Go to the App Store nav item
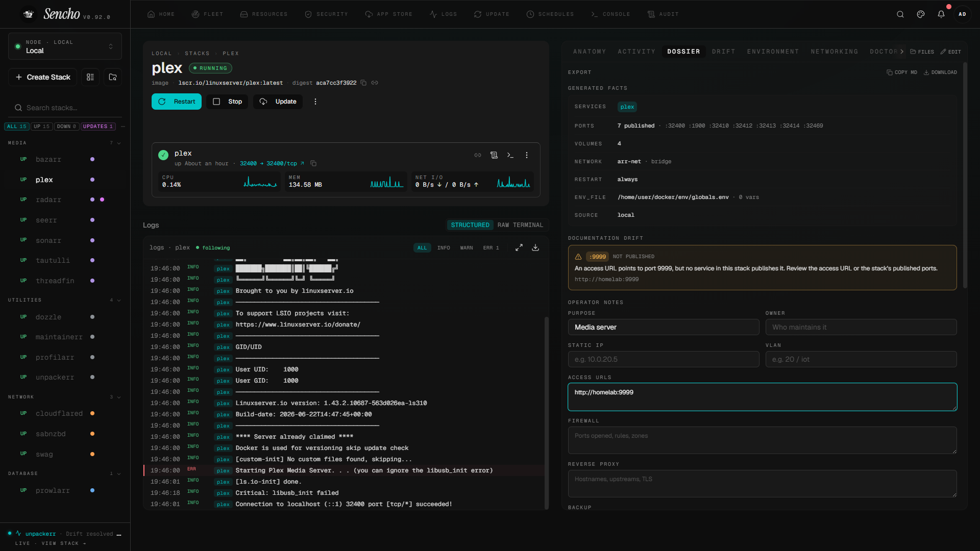 tap(388, 14)
